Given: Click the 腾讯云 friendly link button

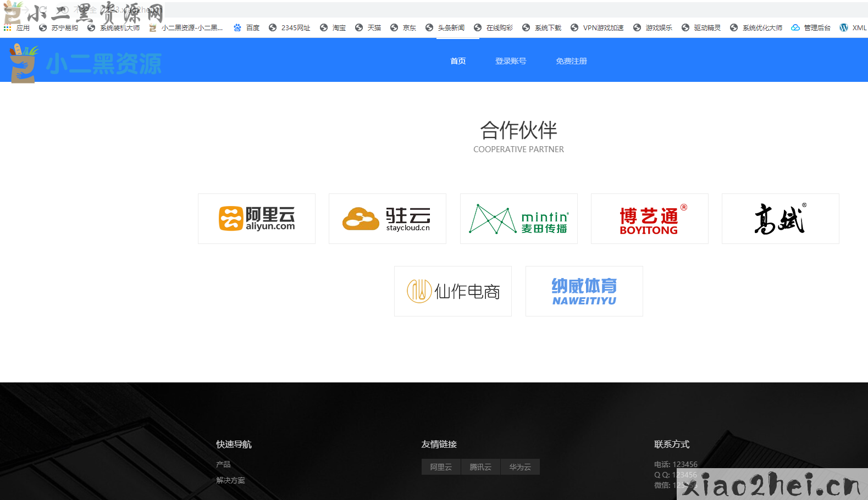Looking at the screenshot, I should click(x=480, y=467).
